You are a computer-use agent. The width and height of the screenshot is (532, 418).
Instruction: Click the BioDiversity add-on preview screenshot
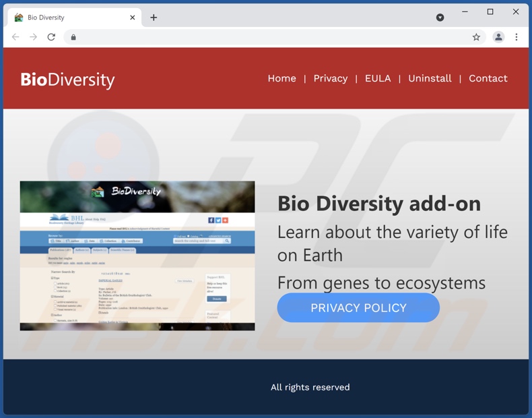click(137, 256)
